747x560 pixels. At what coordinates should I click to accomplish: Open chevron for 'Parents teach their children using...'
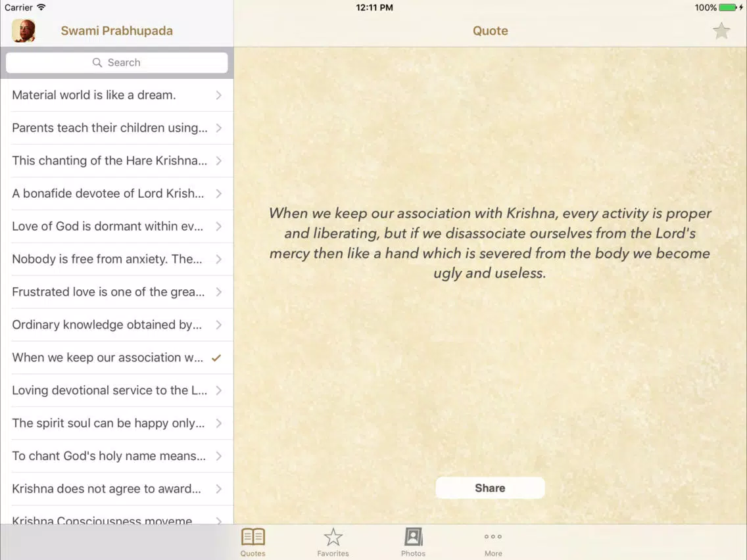pos(219,128)
